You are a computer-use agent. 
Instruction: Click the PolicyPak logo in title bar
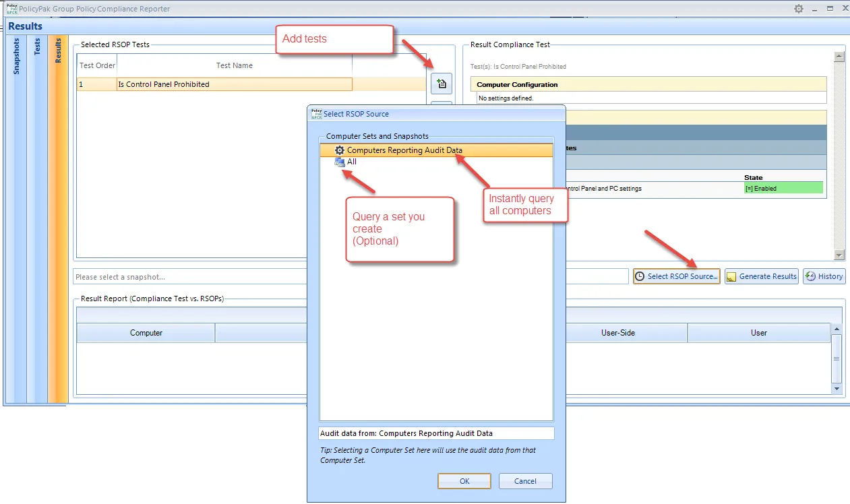coord(12,9)
